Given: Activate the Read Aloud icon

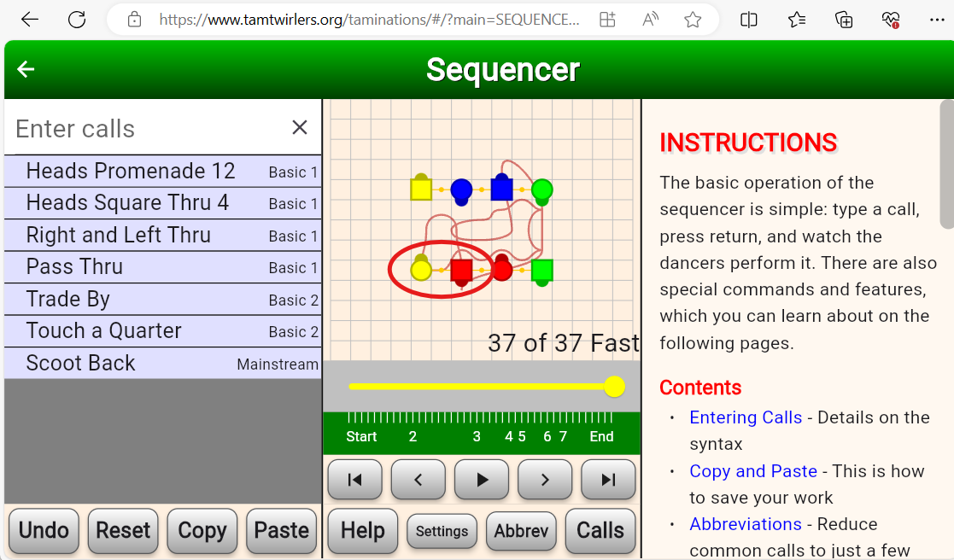Looking at the screenshot, I should coord(650,20).
